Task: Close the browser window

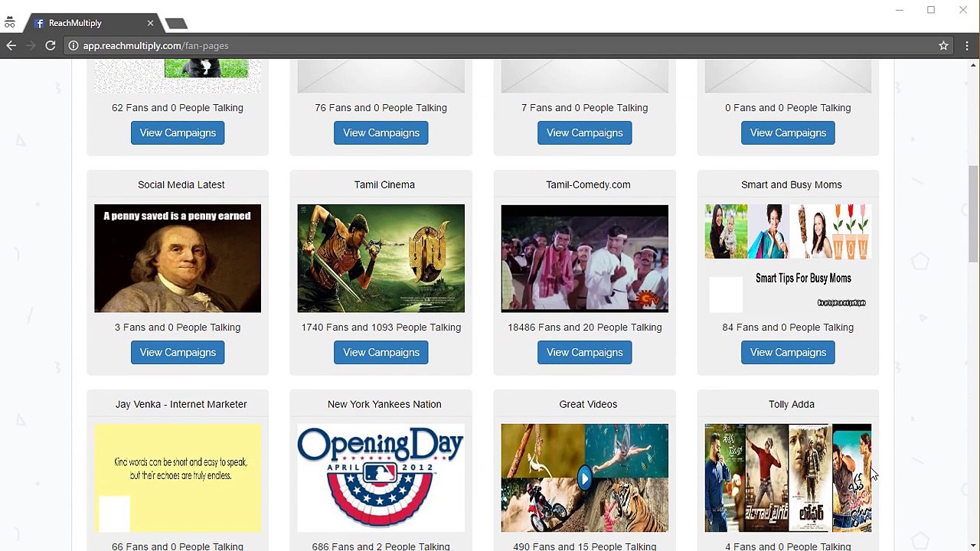Action: 962,10
